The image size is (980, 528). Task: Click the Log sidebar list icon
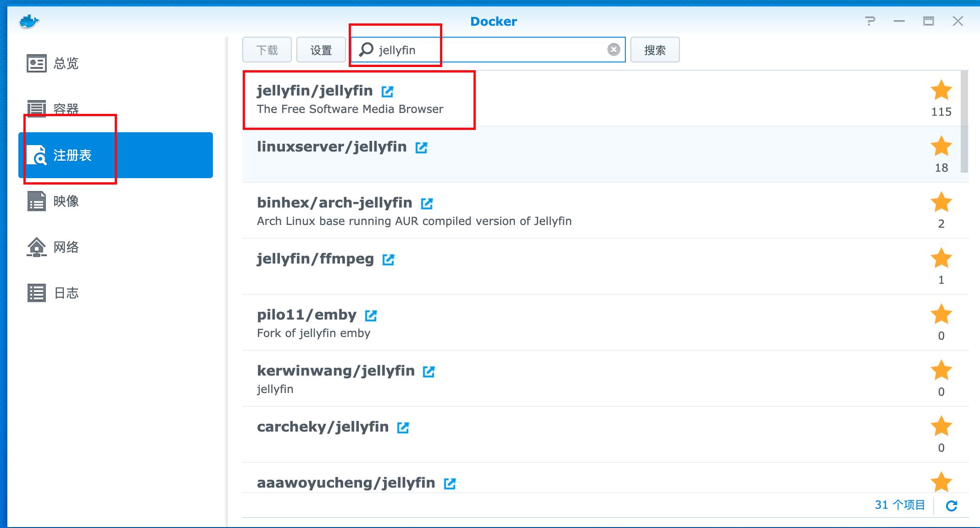[x=36, y=293]
